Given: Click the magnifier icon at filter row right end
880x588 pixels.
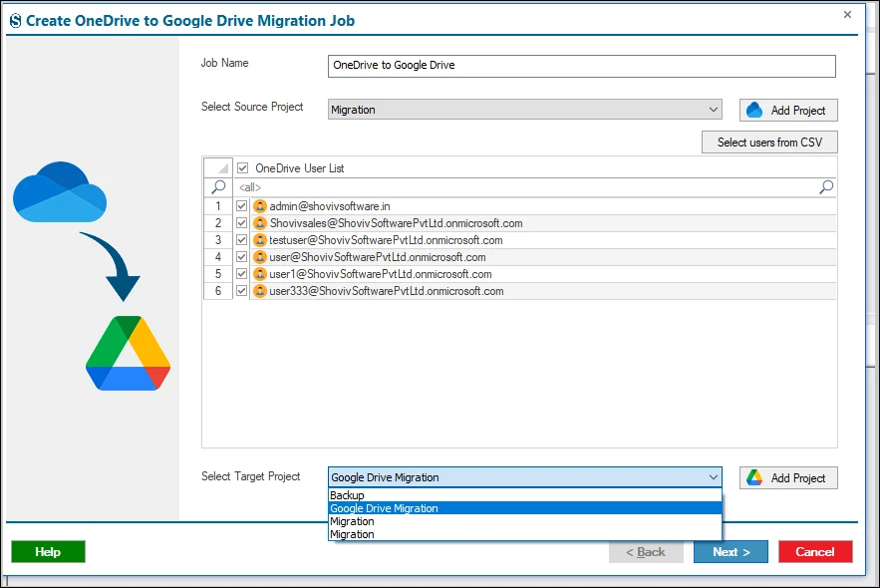Looking at the screenshot, I should pyautogui.click(x=826, y=186).
